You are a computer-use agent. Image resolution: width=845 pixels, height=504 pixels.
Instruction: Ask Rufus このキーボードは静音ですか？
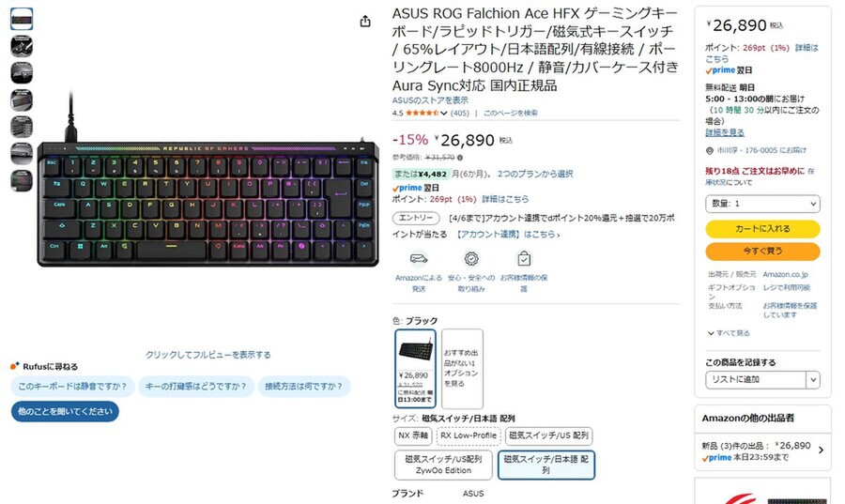coord(72,386)
